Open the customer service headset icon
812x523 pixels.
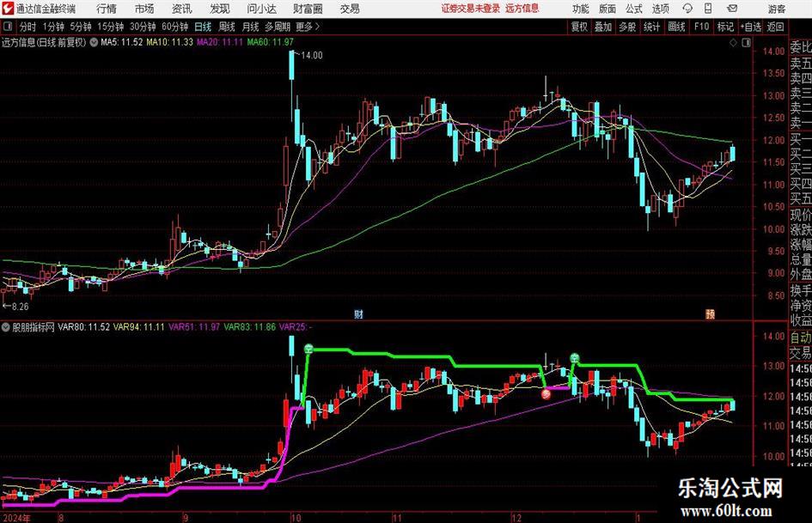pos(687,9)
